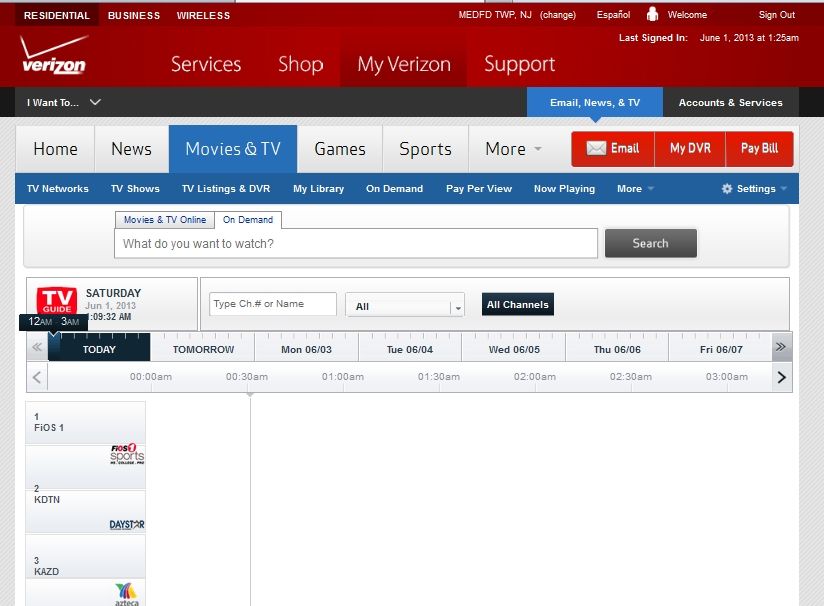
Task: Click the Search button
Action: tap(651, 243)
